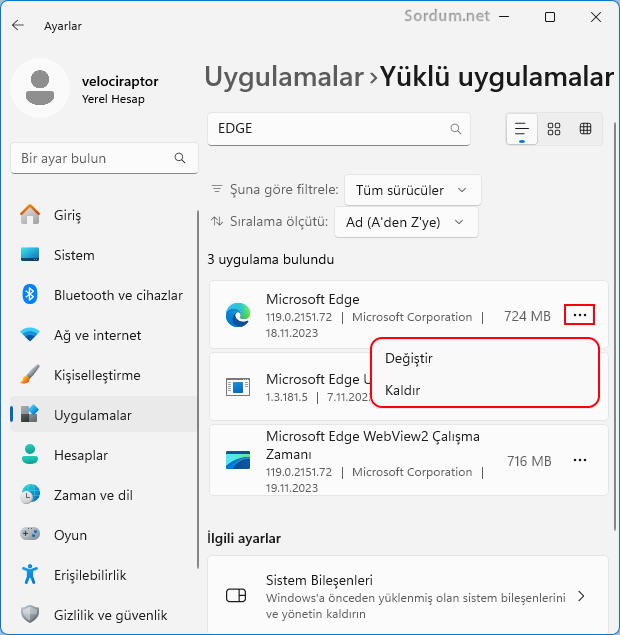Click the Giriş house icon
Image resolution: width=620 pixels, height=635 pixels.
click(30, 214)
